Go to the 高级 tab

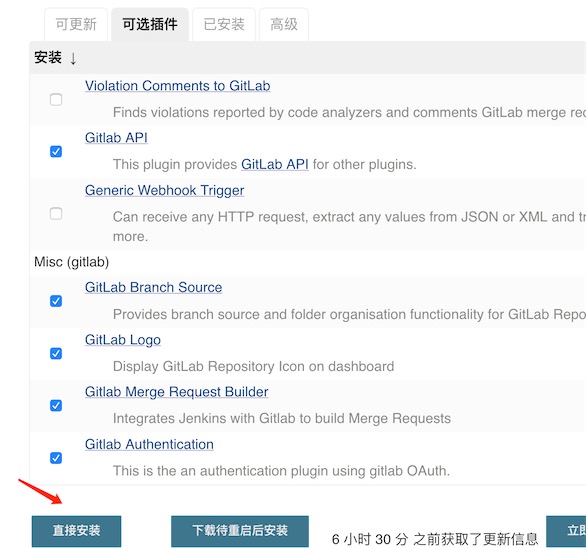click(x=284, y=25)
